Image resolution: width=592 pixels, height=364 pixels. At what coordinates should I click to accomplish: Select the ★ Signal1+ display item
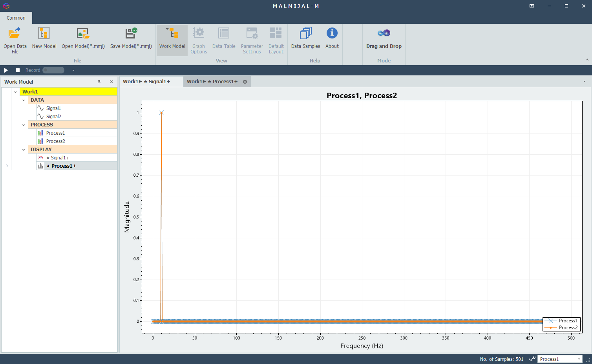pos(77,158)
